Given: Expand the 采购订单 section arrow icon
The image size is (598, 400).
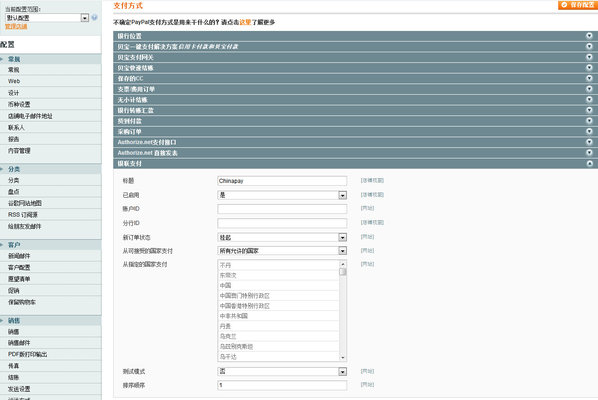Looking at the screenshot, I should click(589, 131).
